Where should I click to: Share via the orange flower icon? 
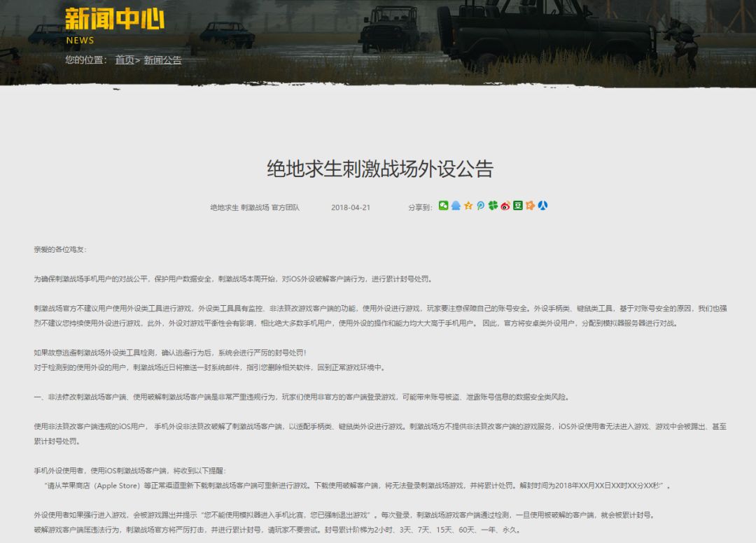pyautogui.click(x=531, y=206)
